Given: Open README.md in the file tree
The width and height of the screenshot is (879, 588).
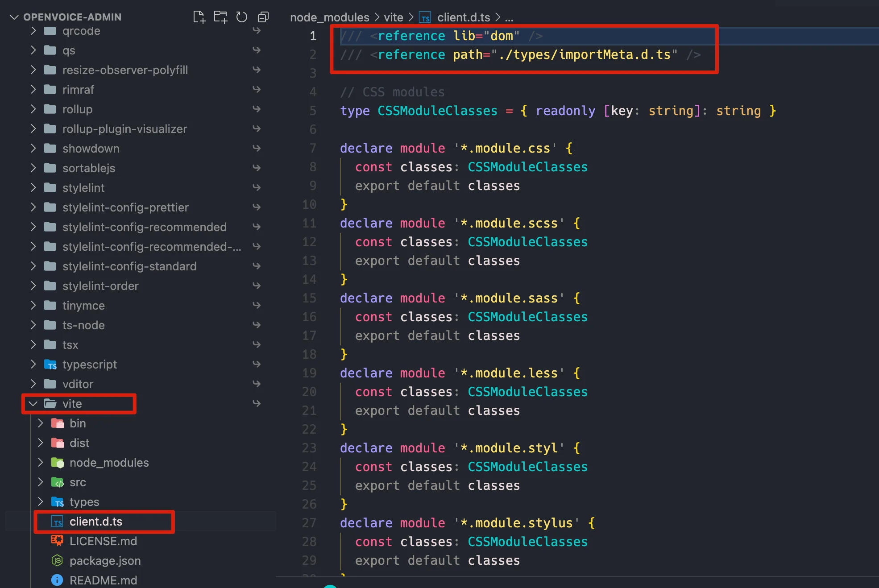Looking at the screenshot, I should click(103, 580).
